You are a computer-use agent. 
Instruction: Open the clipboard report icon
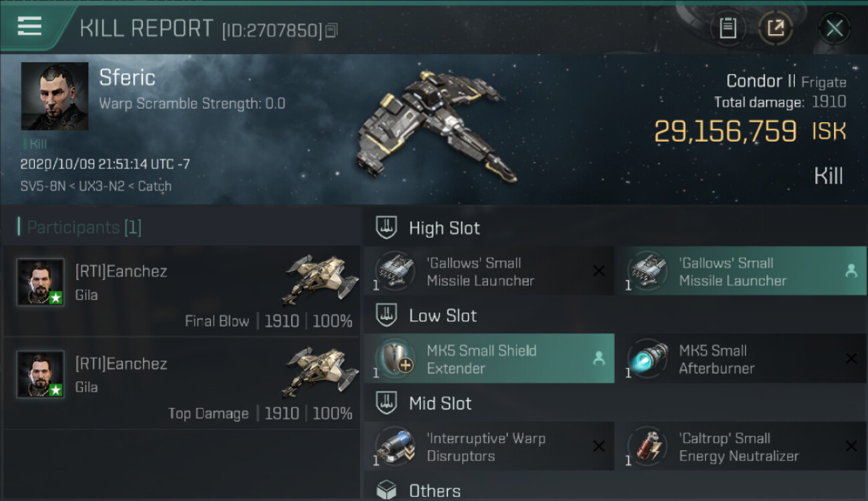[x=728, y=28]
